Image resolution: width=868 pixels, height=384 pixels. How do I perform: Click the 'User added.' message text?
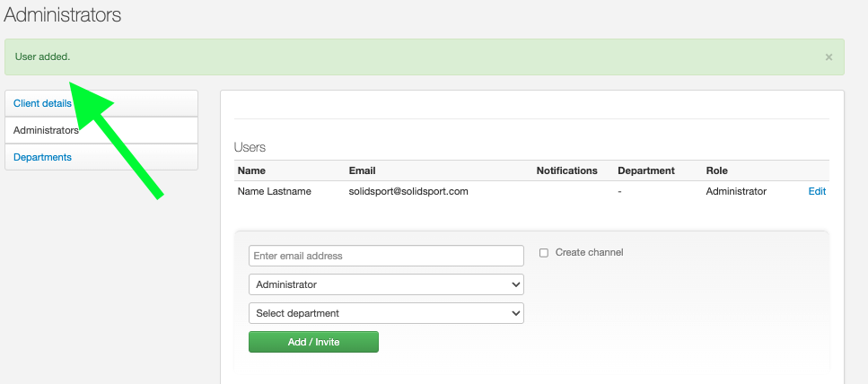[x=42, y=57]
